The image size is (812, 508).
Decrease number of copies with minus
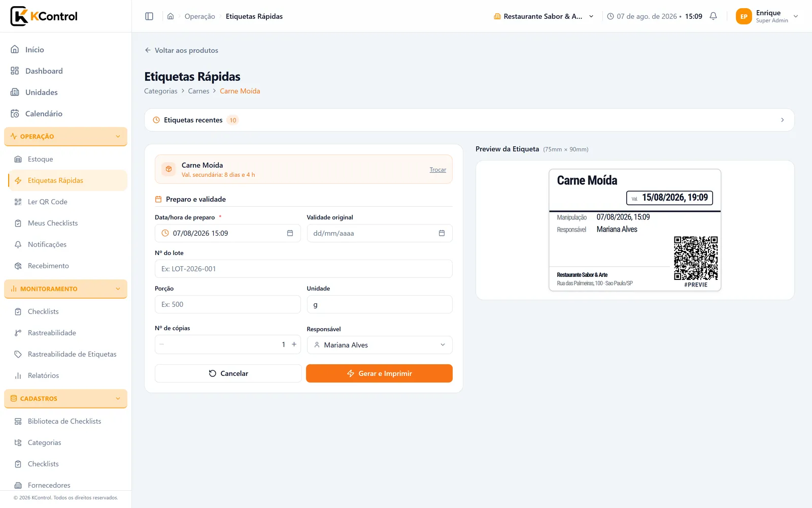point(162,344)
